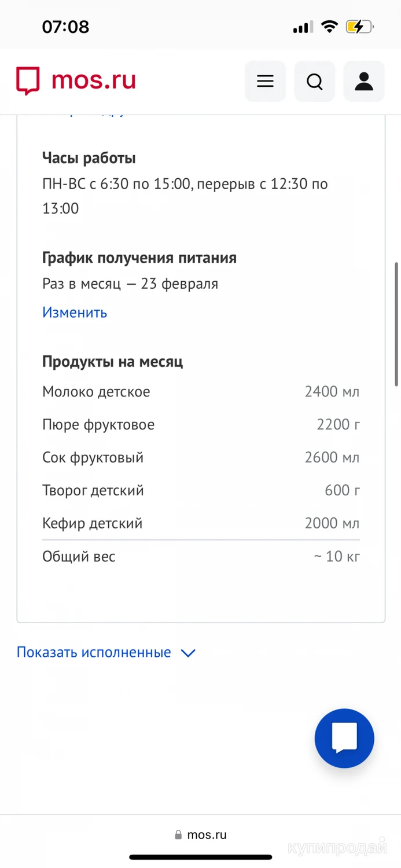401x868 pixels.
Task: Click the chevron next to "Показать исполненные"
Action: click(188, 653)
